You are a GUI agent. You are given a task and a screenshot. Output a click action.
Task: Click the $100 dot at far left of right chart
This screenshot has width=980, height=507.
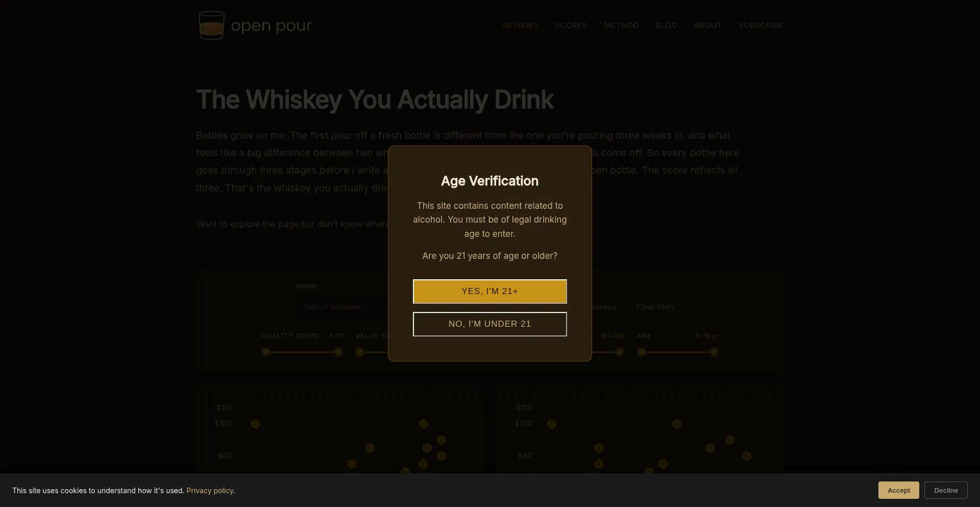pos(551,424)
